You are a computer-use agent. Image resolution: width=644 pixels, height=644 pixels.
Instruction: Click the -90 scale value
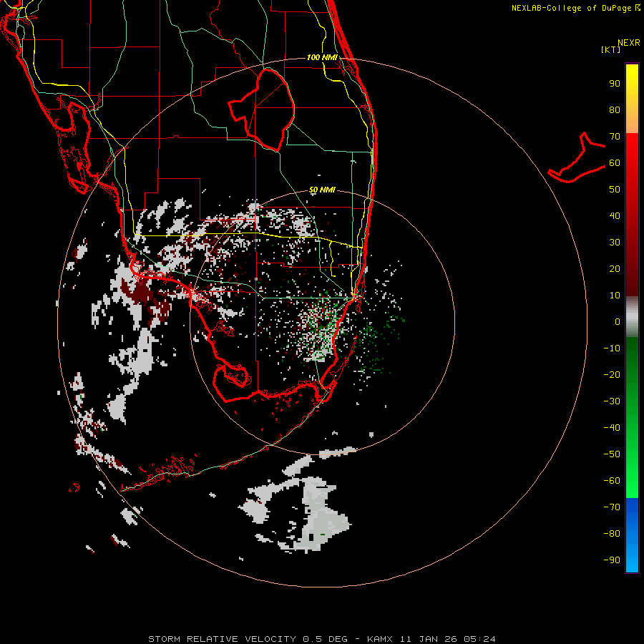click(x=612, y=560)
